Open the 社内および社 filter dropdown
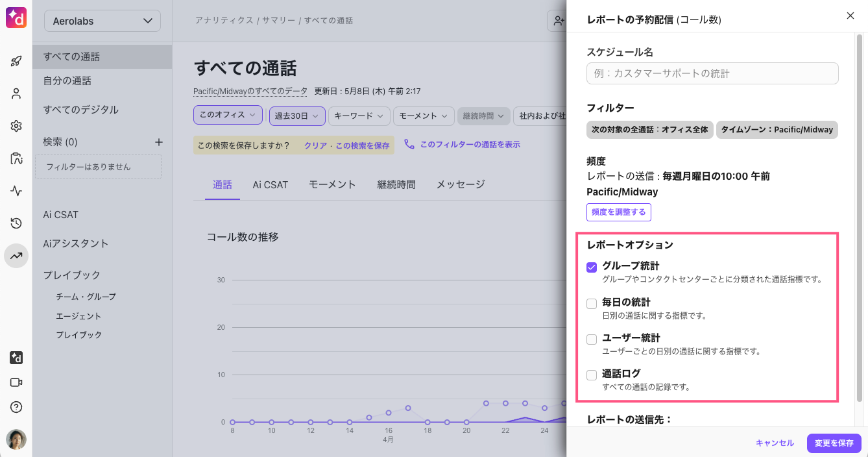The height and width of the screenshot is (457, 868). (x=540, y=116)
